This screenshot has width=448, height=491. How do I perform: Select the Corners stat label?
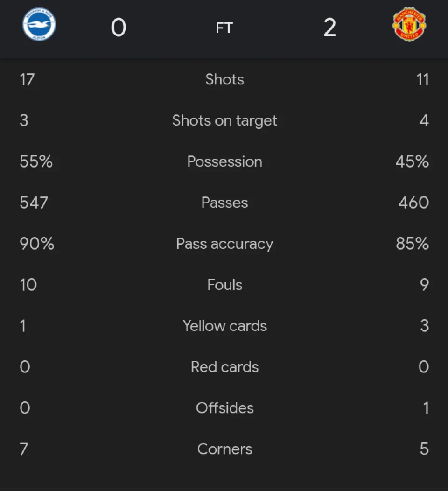coord(224,449)
